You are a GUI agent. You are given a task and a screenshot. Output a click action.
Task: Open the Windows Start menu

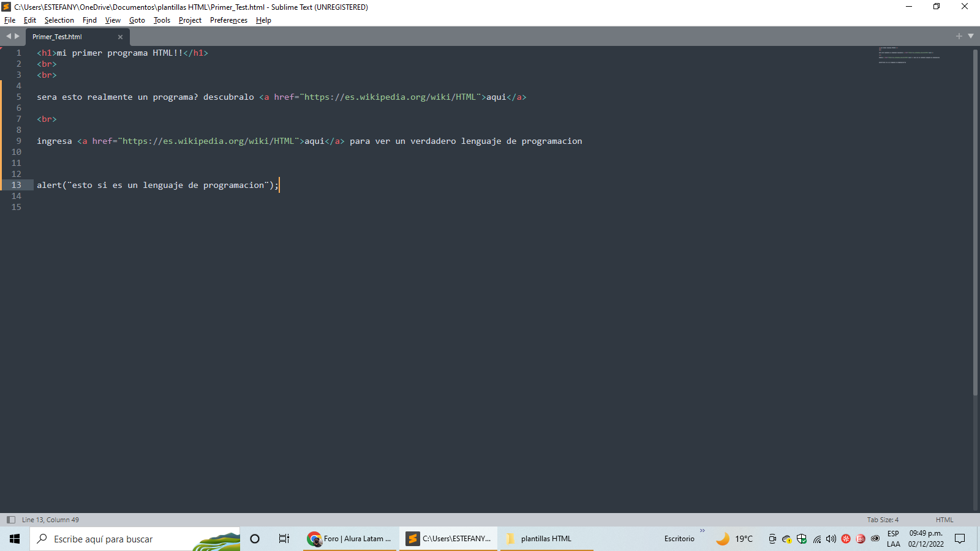[15, 539]
